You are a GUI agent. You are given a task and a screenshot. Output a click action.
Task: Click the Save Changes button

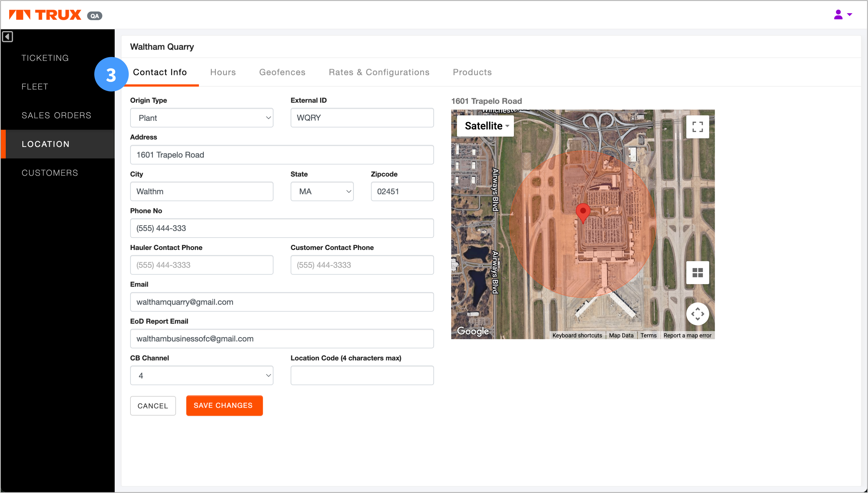224,405
